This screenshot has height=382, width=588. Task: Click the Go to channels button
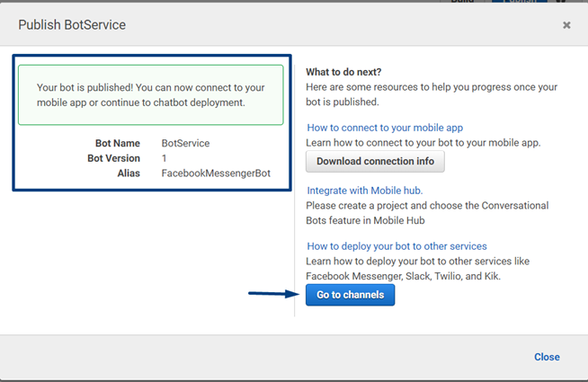point(350,295)
